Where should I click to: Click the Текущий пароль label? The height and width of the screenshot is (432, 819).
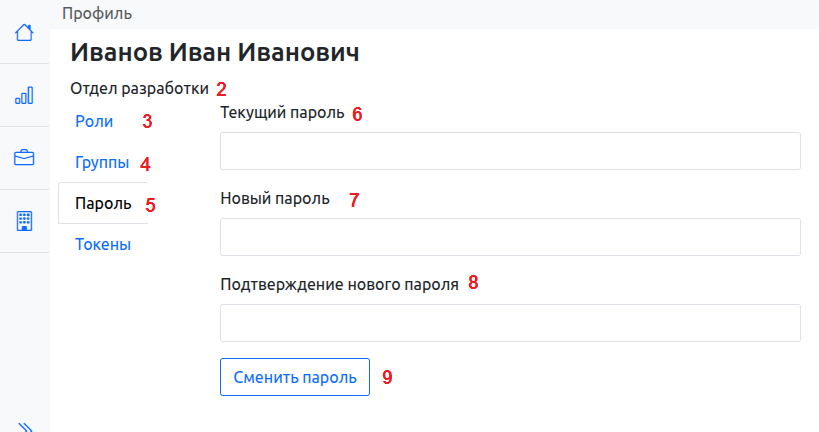pyautogui.click(x=282, y=113)
